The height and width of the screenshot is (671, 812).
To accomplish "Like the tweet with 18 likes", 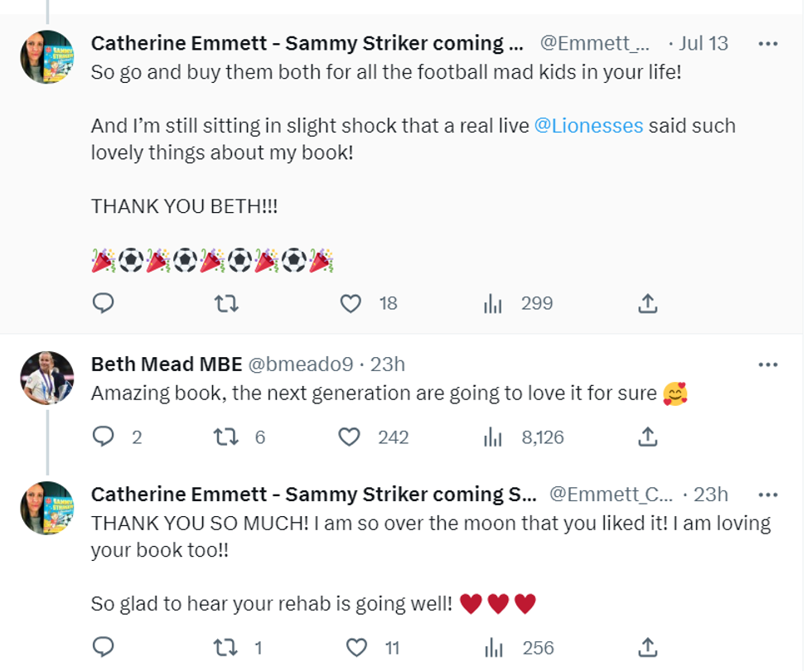I will click(351, 304).
